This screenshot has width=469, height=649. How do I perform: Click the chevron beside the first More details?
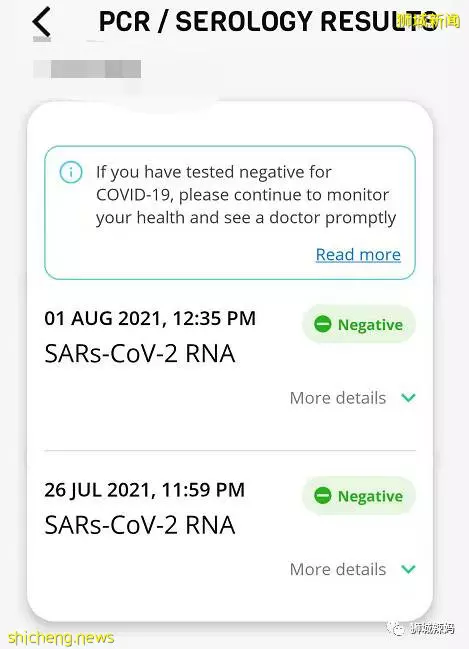click(409, 398)
